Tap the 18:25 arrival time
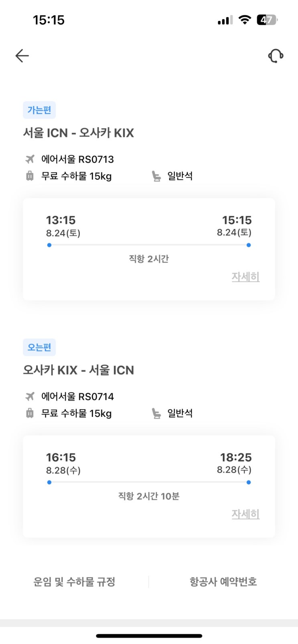The image size is (298, 644). (236, 457)
